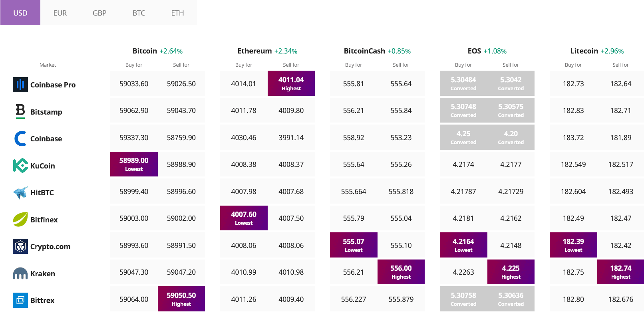Click Bittrex BitcoinCash buy price 556.227
644x313 pixels.
[354, 299]
